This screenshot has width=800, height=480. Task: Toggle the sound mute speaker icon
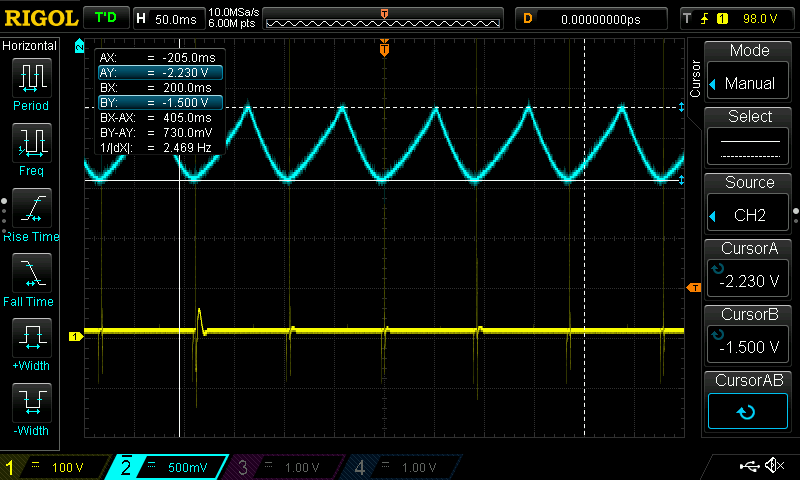click(x=775, y=465)
